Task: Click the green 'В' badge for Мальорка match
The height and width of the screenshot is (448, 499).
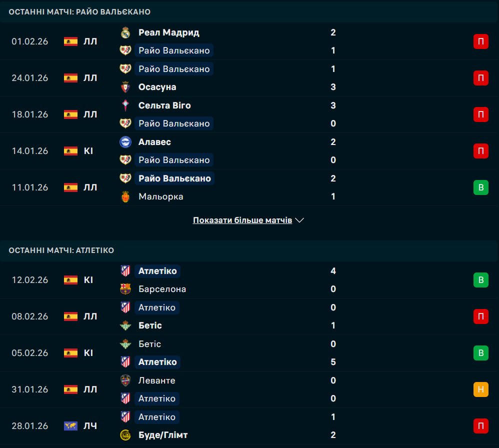Action: [x=480, y=187]
